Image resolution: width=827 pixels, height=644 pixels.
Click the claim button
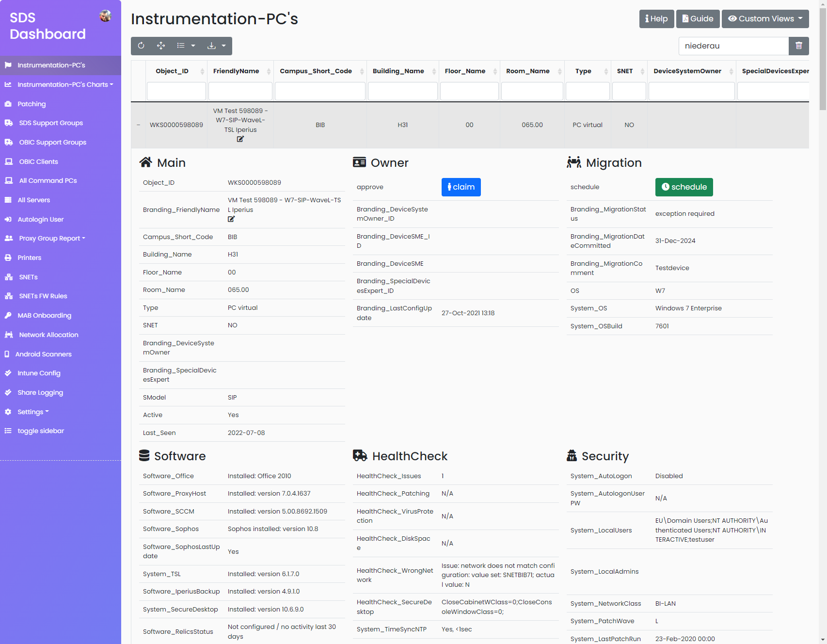point(461,187)
